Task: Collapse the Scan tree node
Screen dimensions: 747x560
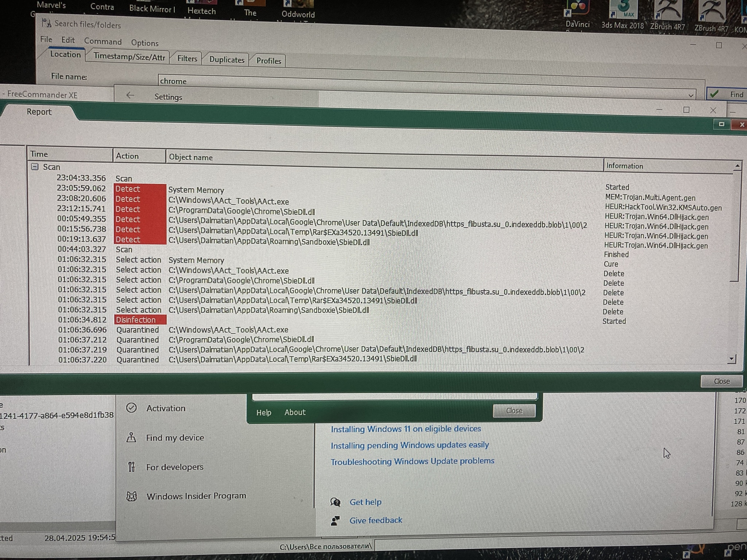Action: (x=35, y=167)
